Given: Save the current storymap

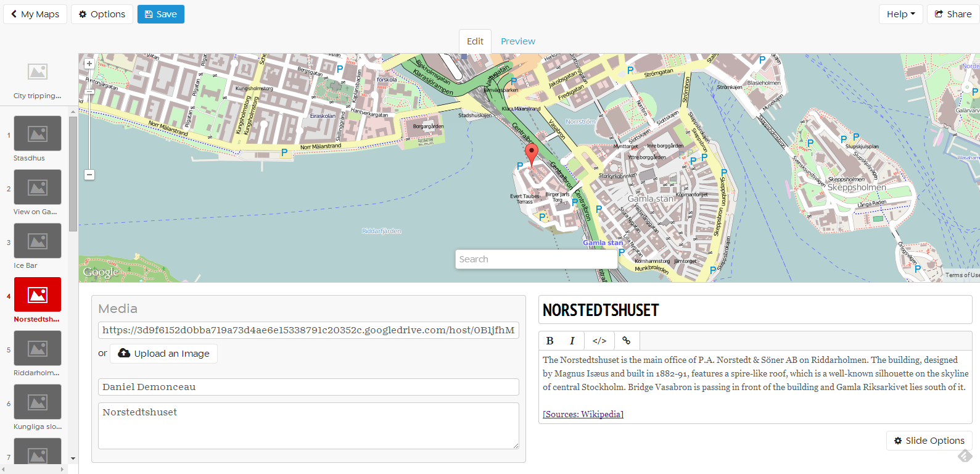Looking at the screenshot, I should tap(160, 14).
